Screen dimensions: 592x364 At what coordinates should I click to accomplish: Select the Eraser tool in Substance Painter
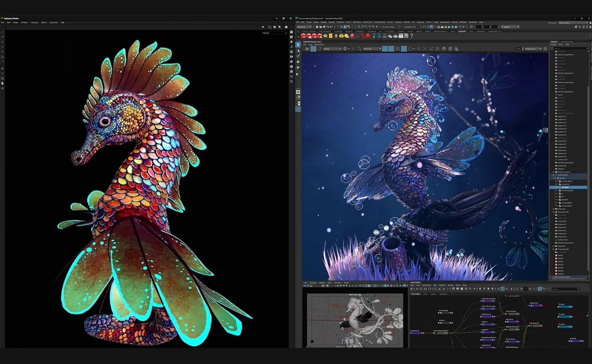2,37
